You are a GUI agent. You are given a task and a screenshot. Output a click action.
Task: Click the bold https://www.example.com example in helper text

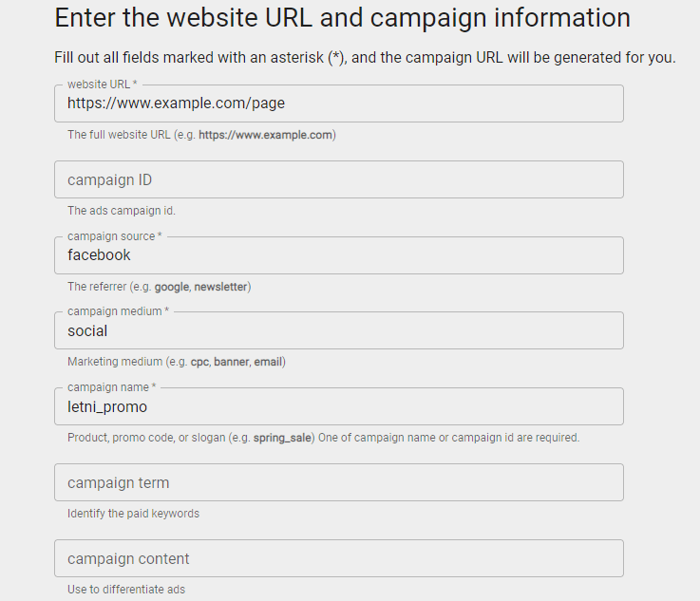(x=265, y=135)
